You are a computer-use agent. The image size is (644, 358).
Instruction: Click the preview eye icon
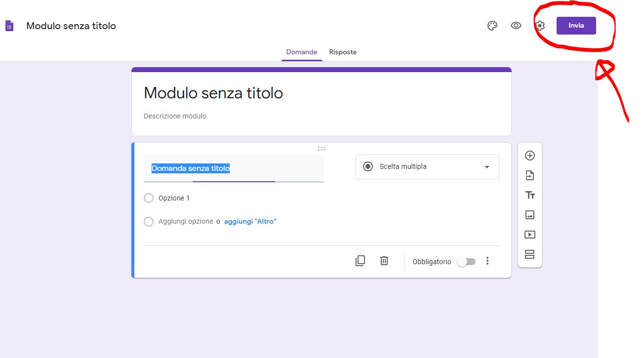click(x=516, y=26)
